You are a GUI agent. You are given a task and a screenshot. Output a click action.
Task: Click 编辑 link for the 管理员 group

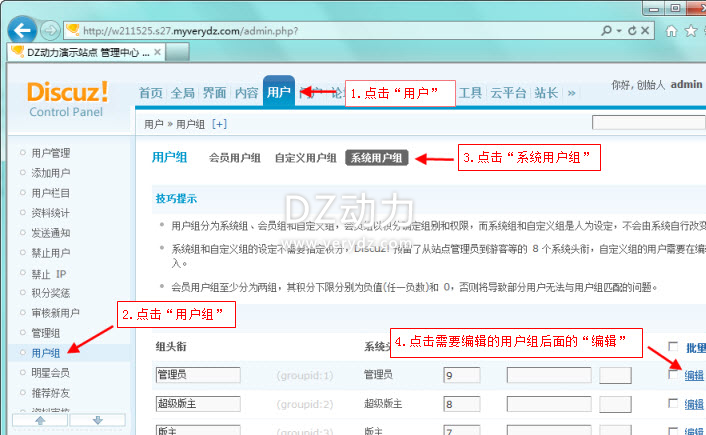pyautogui.click(x=694, y=375)
